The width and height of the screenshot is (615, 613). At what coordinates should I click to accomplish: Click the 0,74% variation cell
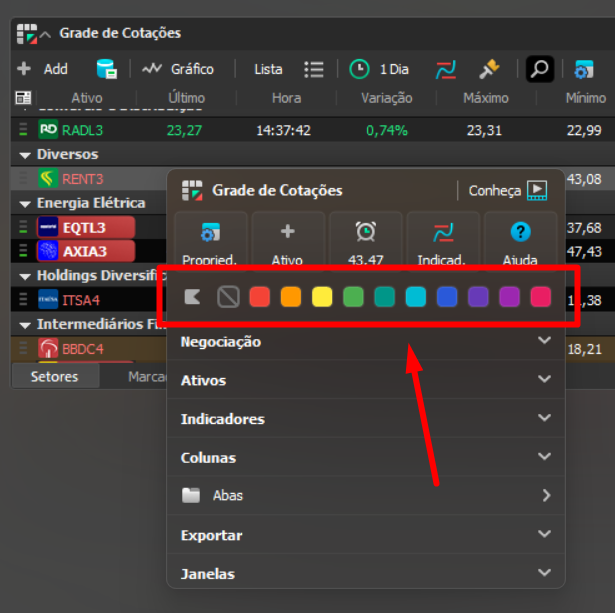(x=387, y=130)
